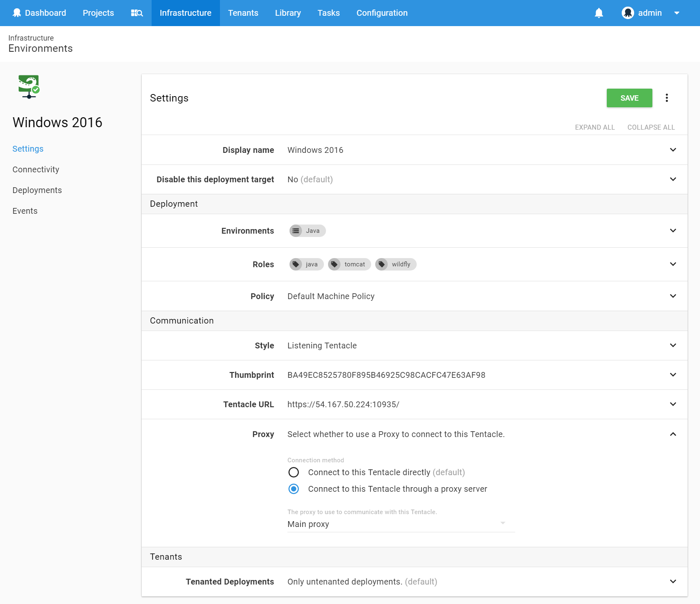The width and height of the screenshot is (700, 604).
Task: Click the tomcat role chip
Action: point(350,264)
